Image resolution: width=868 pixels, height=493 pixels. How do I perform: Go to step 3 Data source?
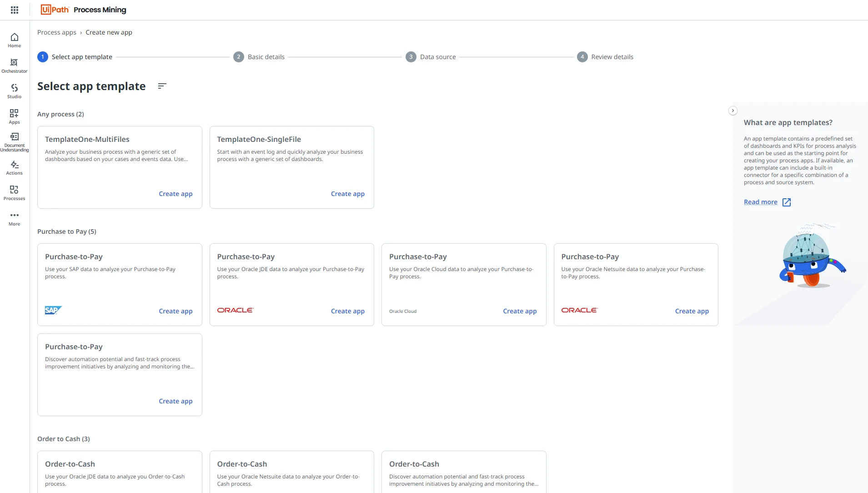pos(431,57)
